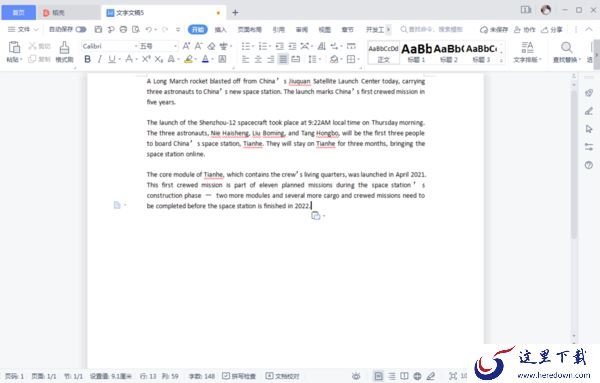Screen dimensions: 600x383
Task: Click the Clear Formatting eraser icon
Action: 212,46
